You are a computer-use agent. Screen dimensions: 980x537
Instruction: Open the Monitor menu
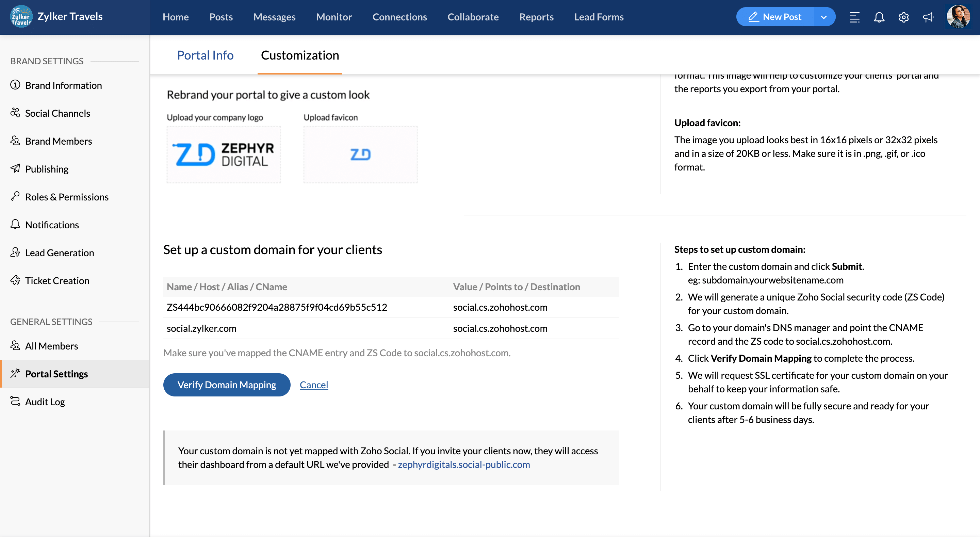tap(333, 17)
